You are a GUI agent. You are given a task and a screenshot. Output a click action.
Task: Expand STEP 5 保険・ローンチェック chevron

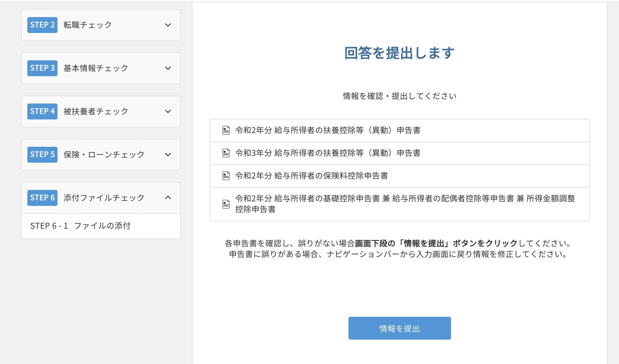168,155
